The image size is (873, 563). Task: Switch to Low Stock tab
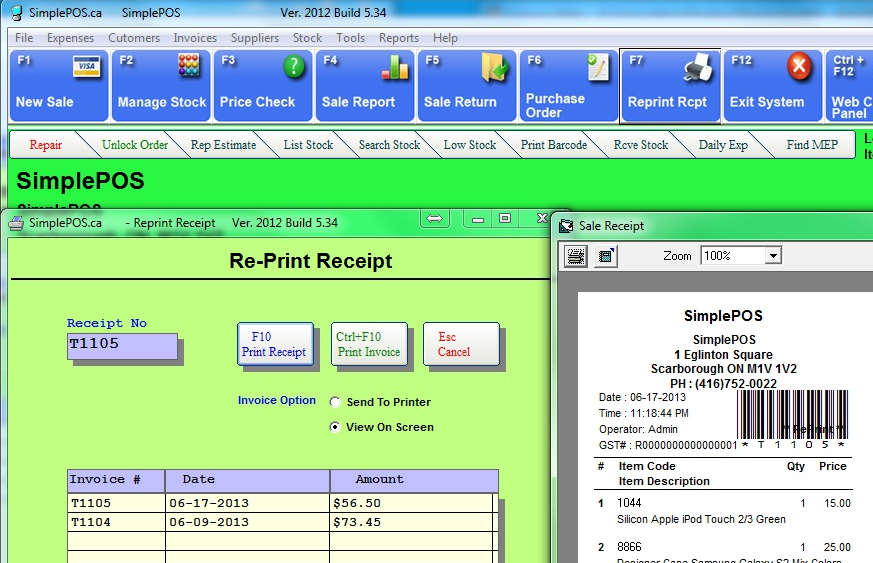pos(469,145)
